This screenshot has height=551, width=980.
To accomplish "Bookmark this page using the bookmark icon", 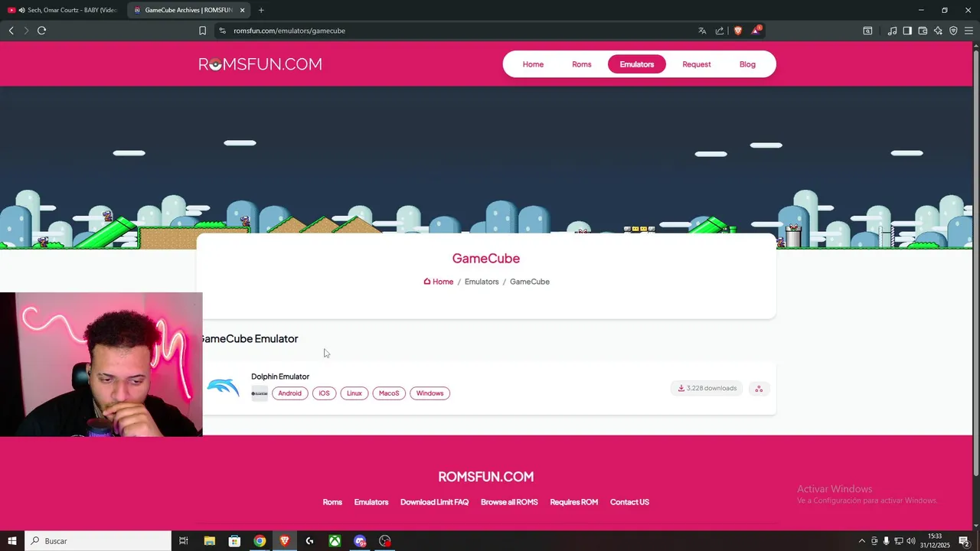I will click(x=202, y=31).
